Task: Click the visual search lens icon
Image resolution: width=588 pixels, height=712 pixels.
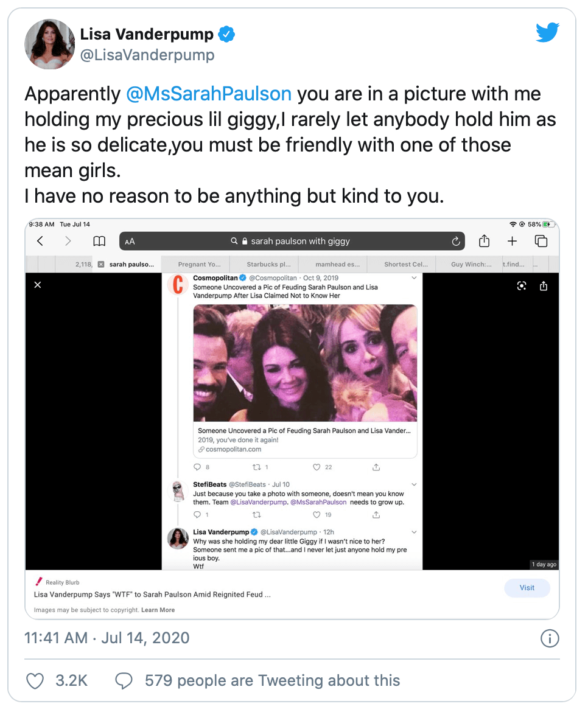Action: (x=522, y=286)
